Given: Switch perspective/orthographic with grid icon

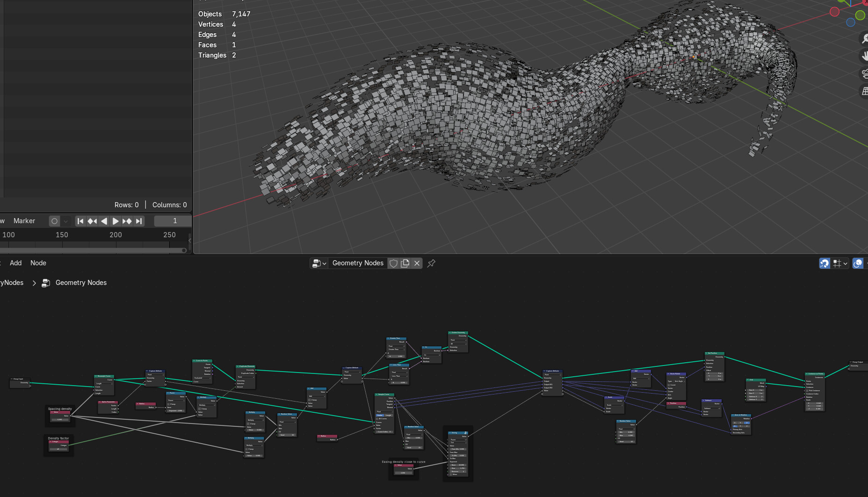Looking at the screenshot, I should [x=864, y=91].
